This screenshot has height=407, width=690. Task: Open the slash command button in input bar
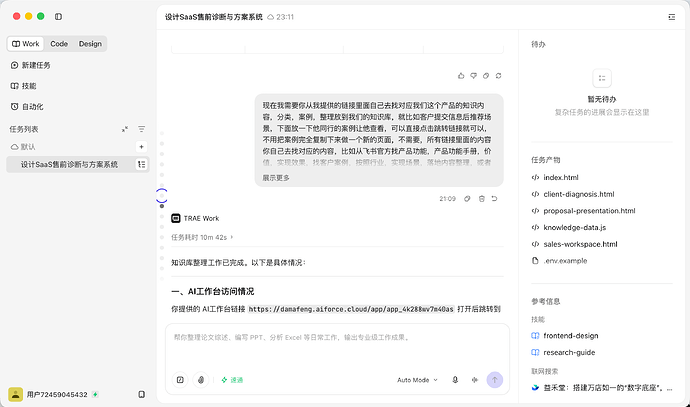pyautogui.click(x=180, y=380)
